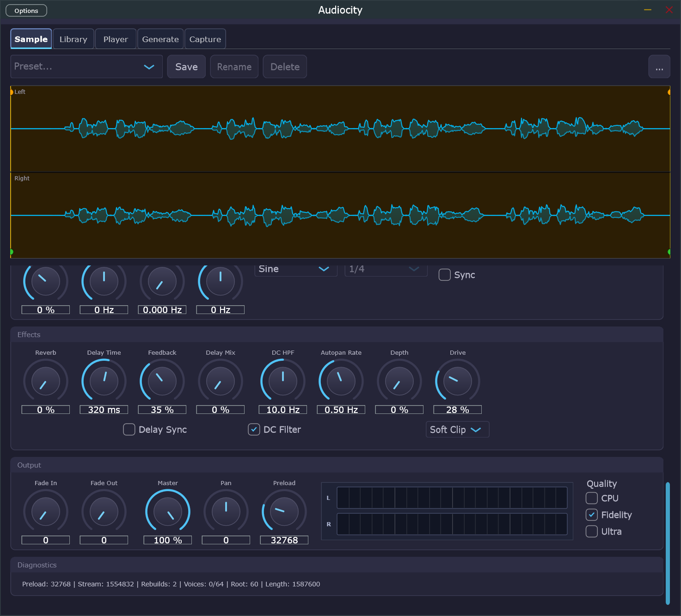681x616 pixels.
Task: Minimize the Audiocity window
Action: tap(648, 10)
